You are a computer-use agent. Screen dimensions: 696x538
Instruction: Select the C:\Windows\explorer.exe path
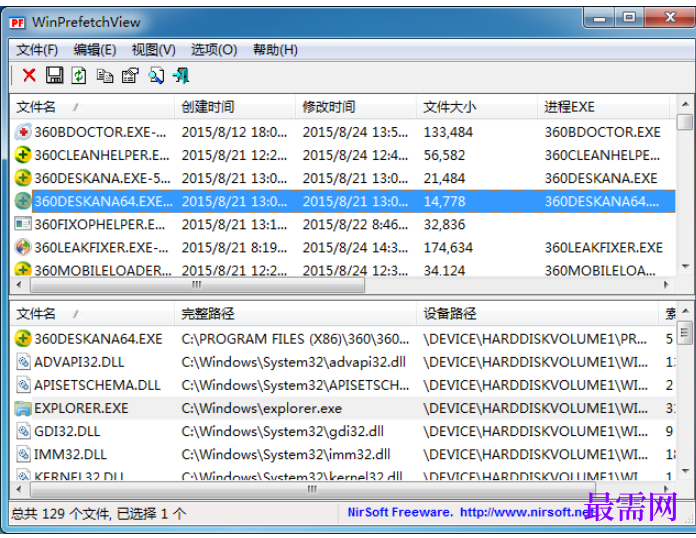[x=261, y=408]
